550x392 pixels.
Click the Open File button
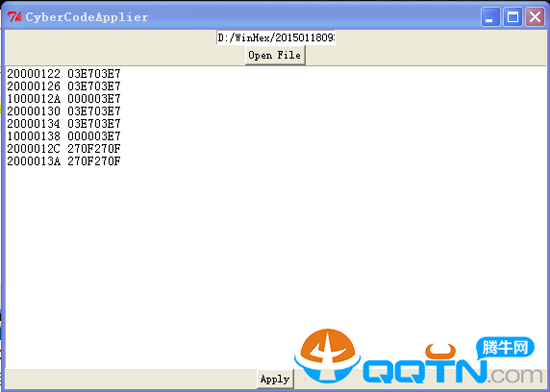pos(275,55)
